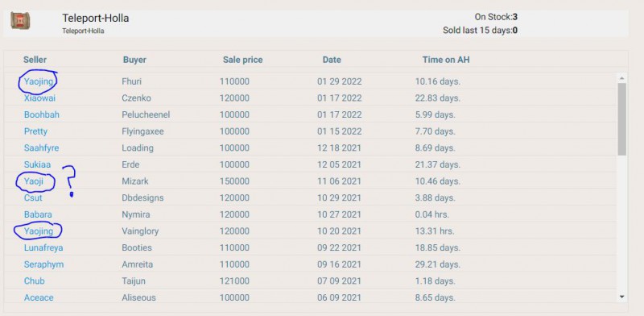
Task: Click the date 12 05 2021
Action: click(x=339, y=164)
